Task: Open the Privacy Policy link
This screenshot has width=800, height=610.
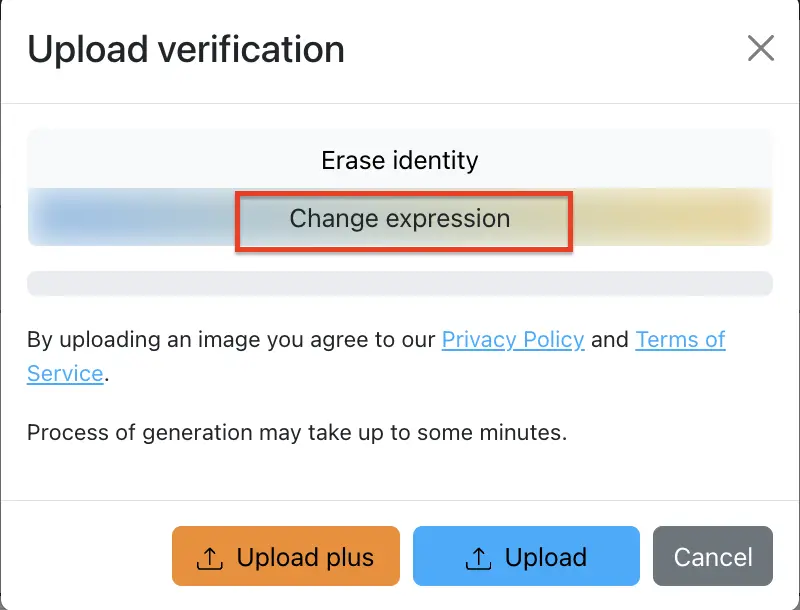Action: pyautogui.click(x=512, y=339)
